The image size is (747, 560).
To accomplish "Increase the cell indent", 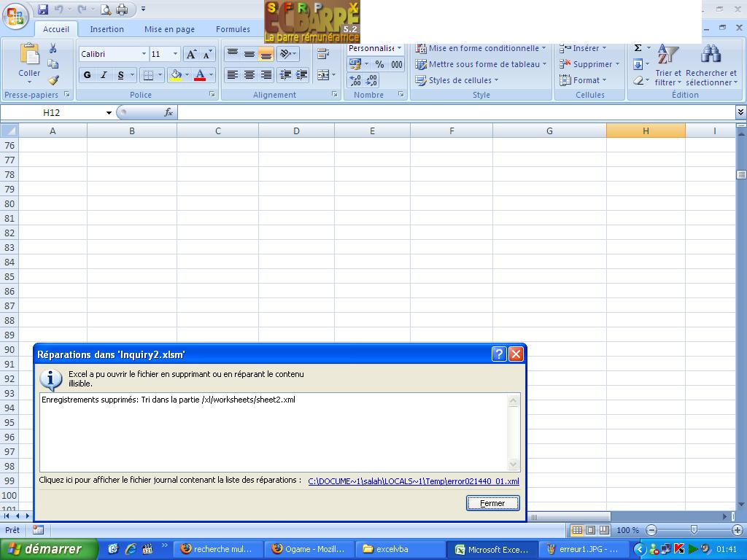I will (301, 75).
